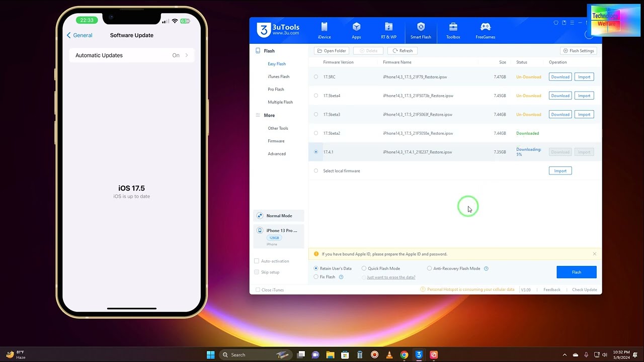The image size is (644, 362).
Task: Select the Quick Flash Mode option
Action: pyautogui.click(x=364, y=268)
